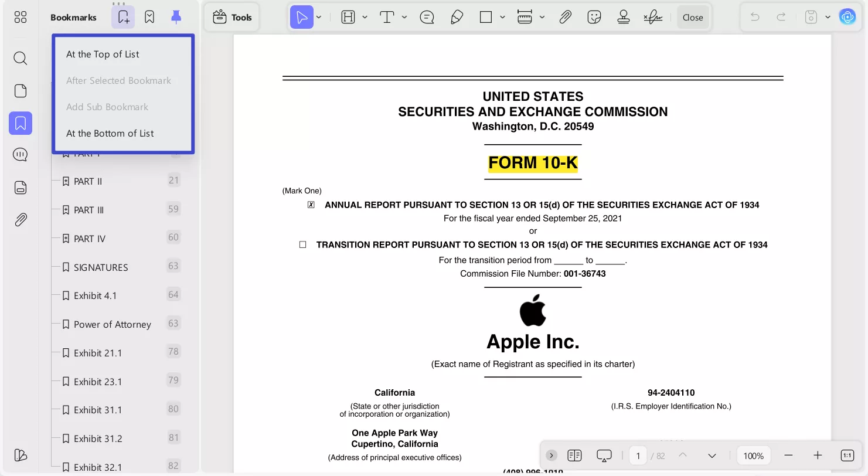The height and width of the screenshot is (476, 868).
Task: Click the Close button on the toolbar
Action: 693,17
